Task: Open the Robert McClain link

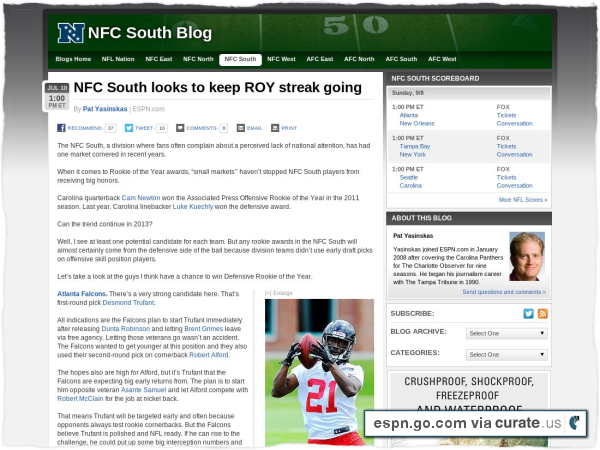Action: tap(80, 399)
